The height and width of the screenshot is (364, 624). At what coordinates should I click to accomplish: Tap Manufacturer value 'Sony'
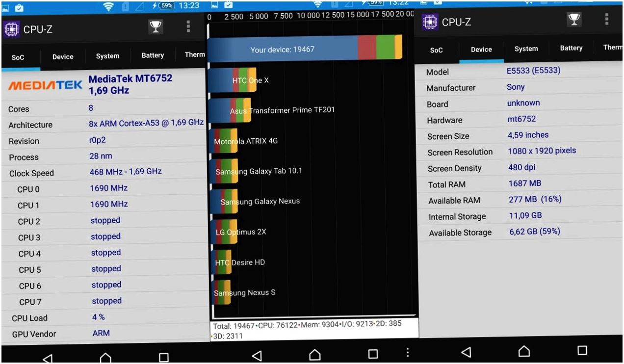click(516, 87)
